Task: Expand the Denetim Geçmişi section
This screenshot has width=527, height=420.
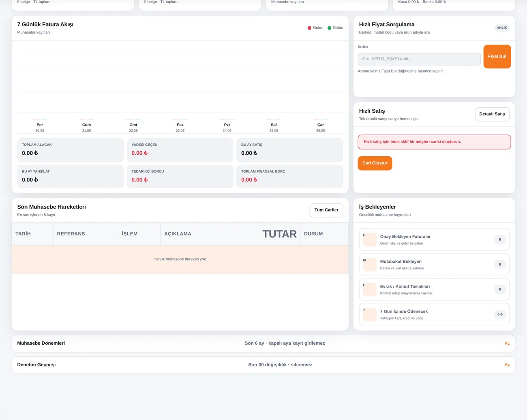Action: (263, 365)
